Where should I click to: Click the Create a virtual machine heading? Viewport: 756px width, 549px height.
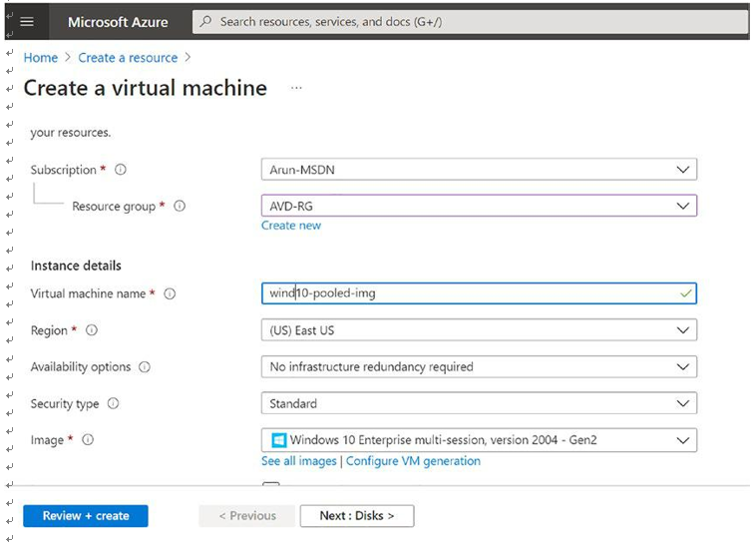click(146, 88)
